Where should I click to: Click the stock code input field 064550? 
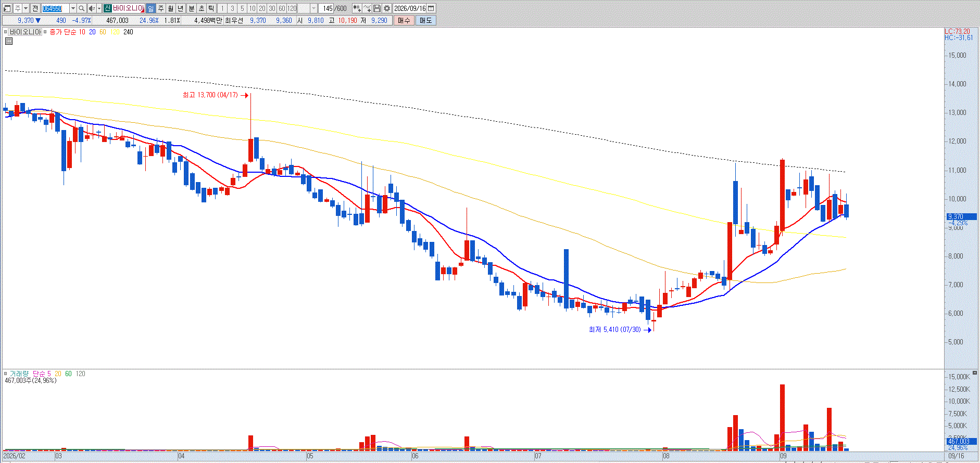pyautogui.click(x=55, y=8)
